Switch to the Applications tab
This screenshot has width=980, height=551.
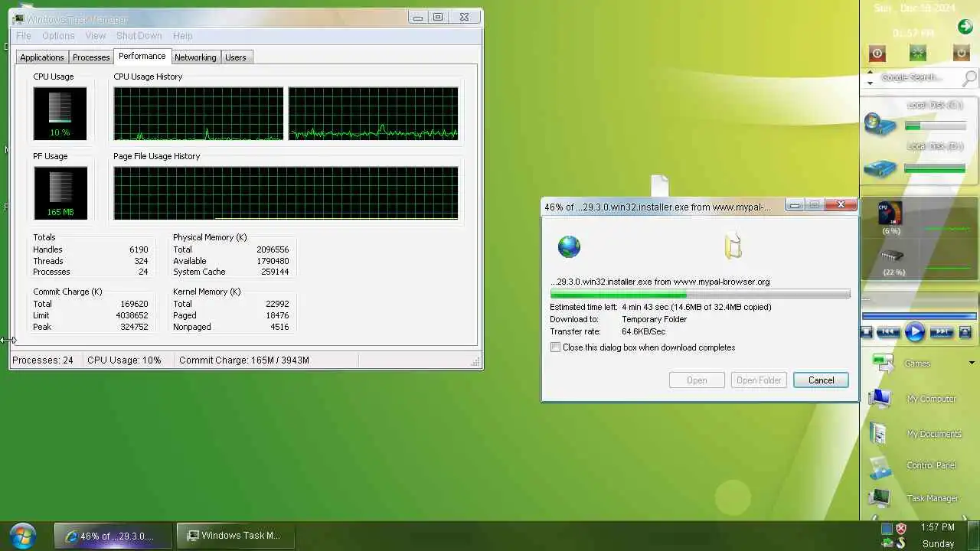[42, 57]
